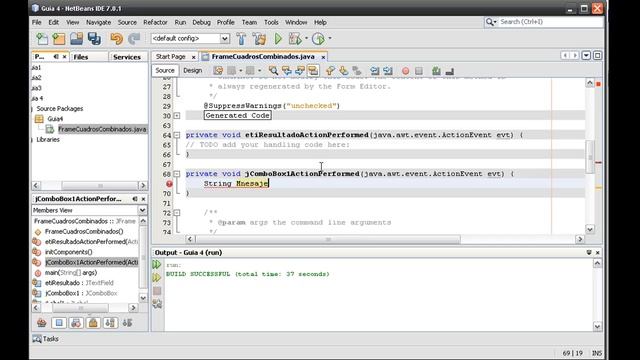The width and height of the screenshot is (640, 360).
Task: Click the Redo arrow icon
Action: point(134,39)
